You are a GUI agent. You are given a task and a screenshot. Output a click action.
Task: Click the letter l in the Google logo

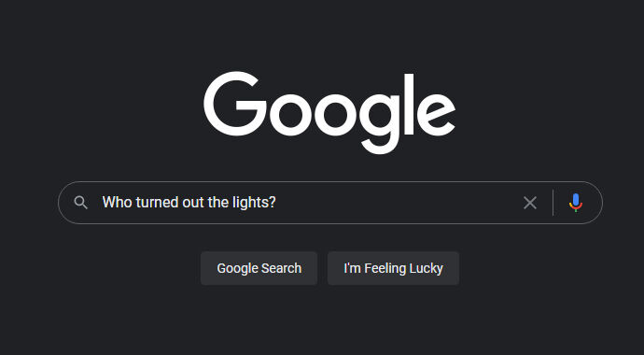[409, 105]
